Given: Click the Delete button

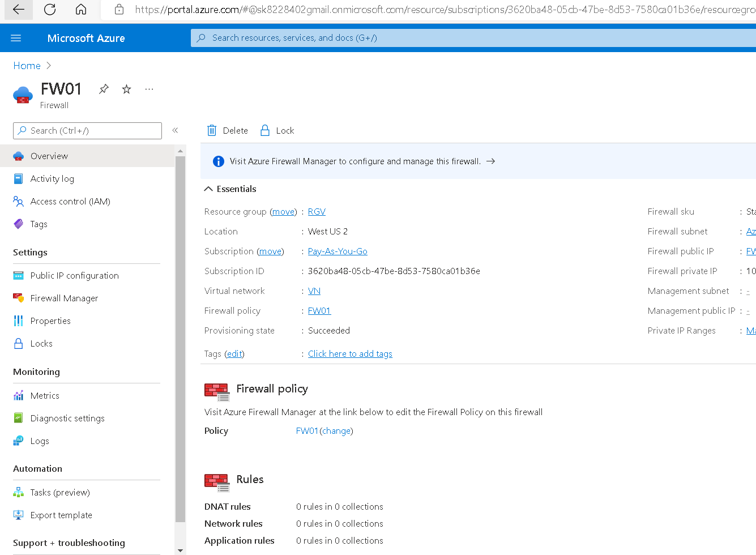Looking at the screenshot, I should (x=228, y=130).
